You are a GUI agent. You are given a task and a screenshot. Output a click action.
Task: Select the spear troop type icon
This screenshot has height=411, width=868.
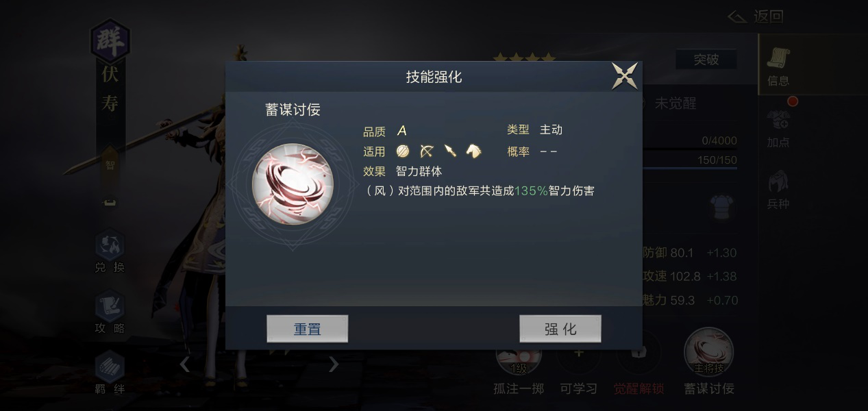coord(450,151)
